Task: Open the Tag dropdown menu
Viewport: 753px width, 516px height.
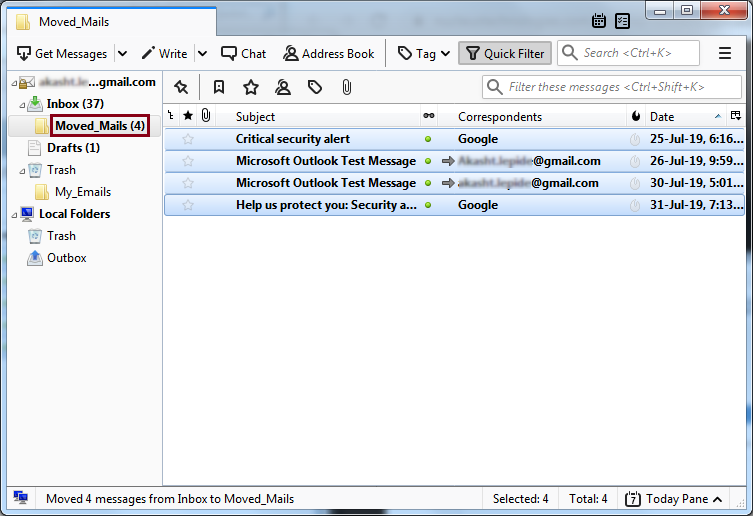Action: point(424,53)
